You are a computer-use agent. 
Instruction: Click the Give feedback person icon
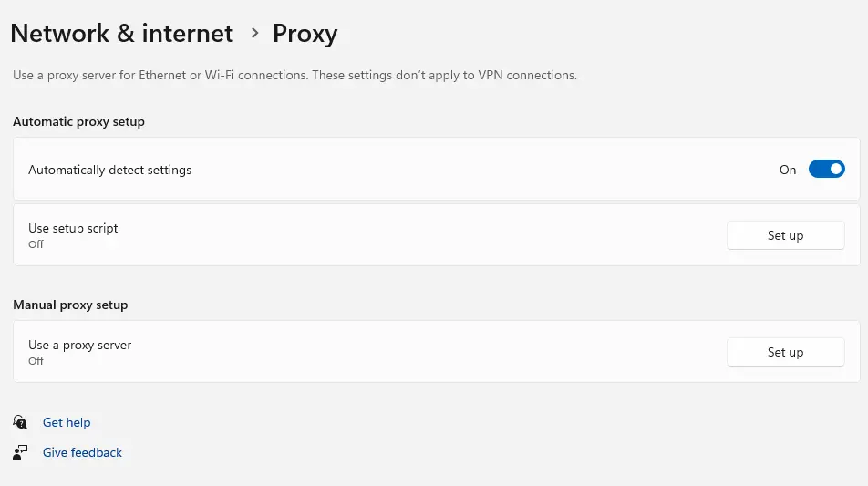click(20, 452)
